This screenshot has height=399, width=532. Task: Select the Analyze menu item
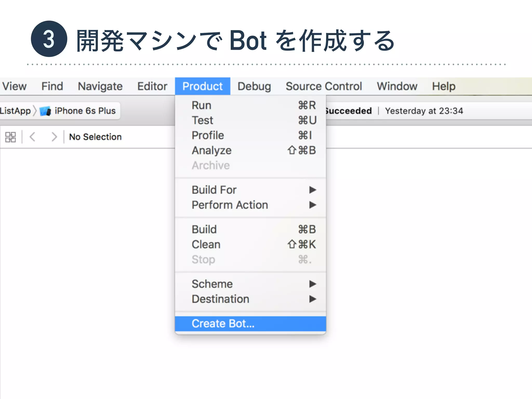point(251,151)
